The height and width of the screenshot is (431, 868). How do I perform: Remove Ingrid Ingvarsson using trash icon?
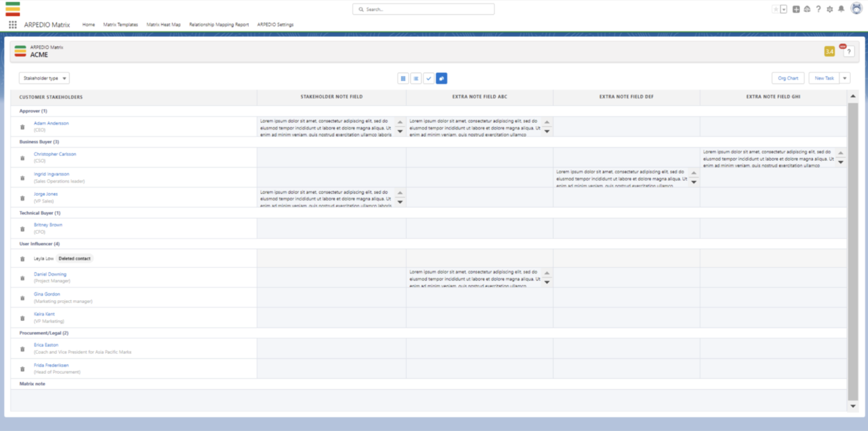(22, 178)
